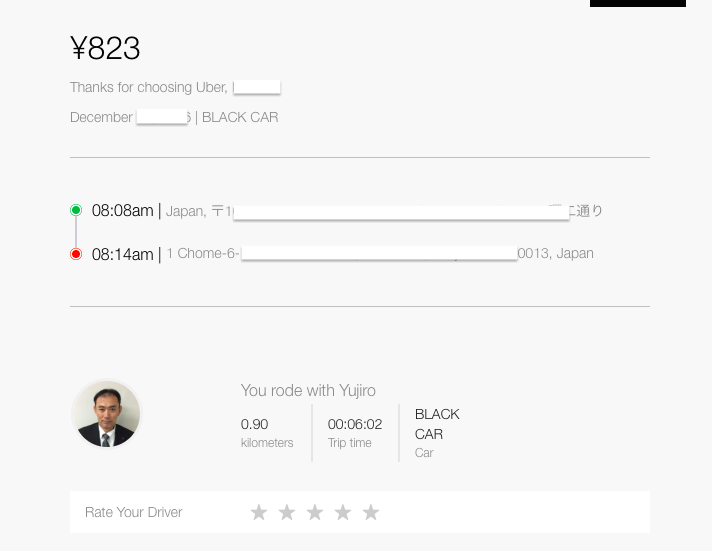Click the 'You rode with Yujiro' text
Viewport: 712px width, 551px height.
point(308,391)
